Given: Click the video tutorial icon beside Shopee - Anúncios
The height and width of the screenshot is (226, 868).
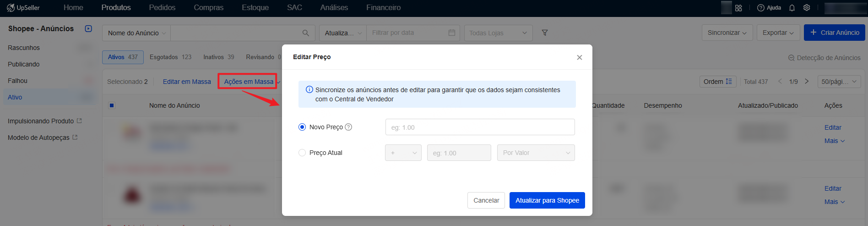Looking at the screenshot, I should (x=88, y=28).
